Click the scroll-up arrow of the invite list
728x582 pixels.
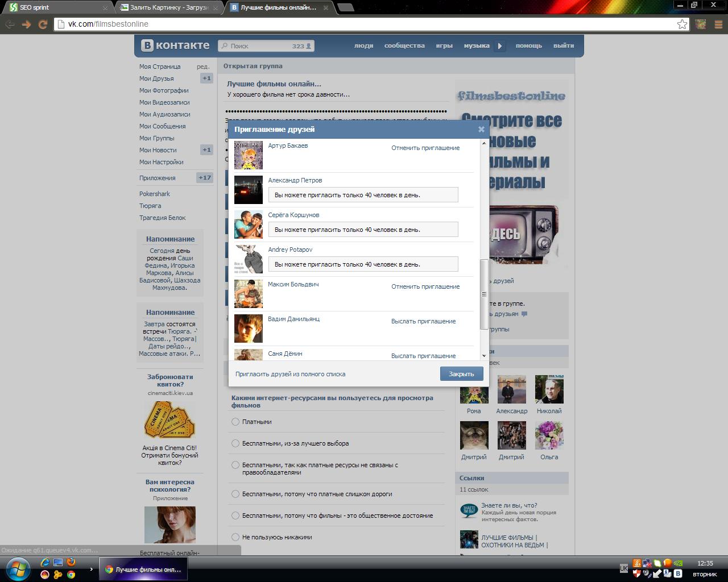484,143
